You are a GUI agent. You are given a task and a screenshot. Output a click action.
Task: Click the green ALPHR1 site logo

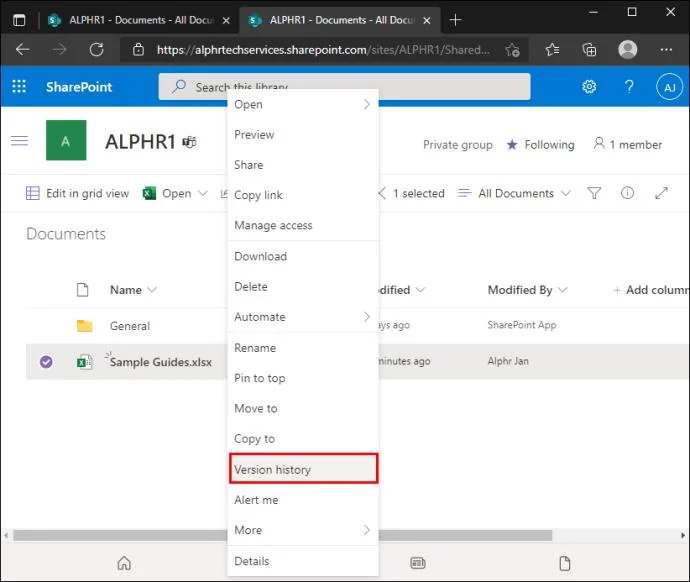(x=66, y=140)
